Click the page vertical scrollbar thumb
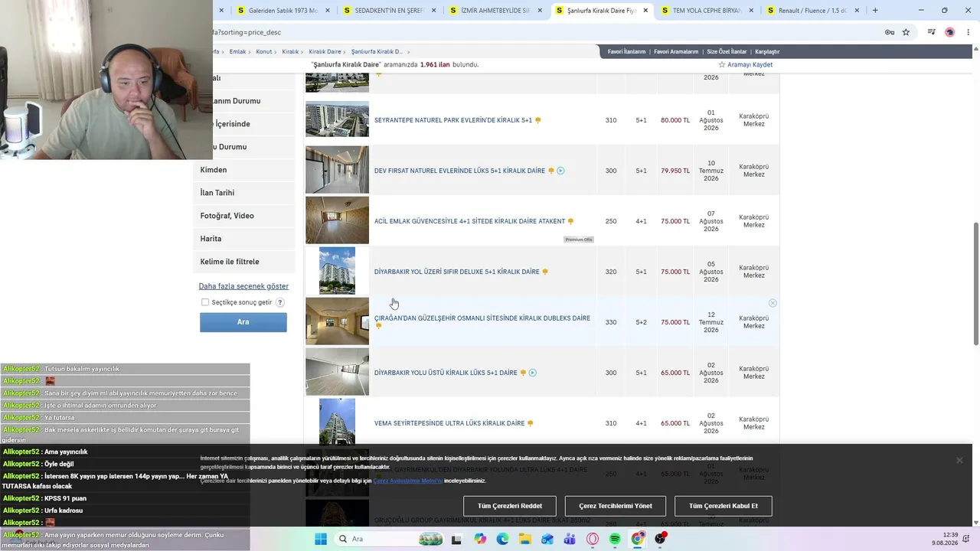The width and height of the screenshot is (980, 551). [x=975, y=283]
